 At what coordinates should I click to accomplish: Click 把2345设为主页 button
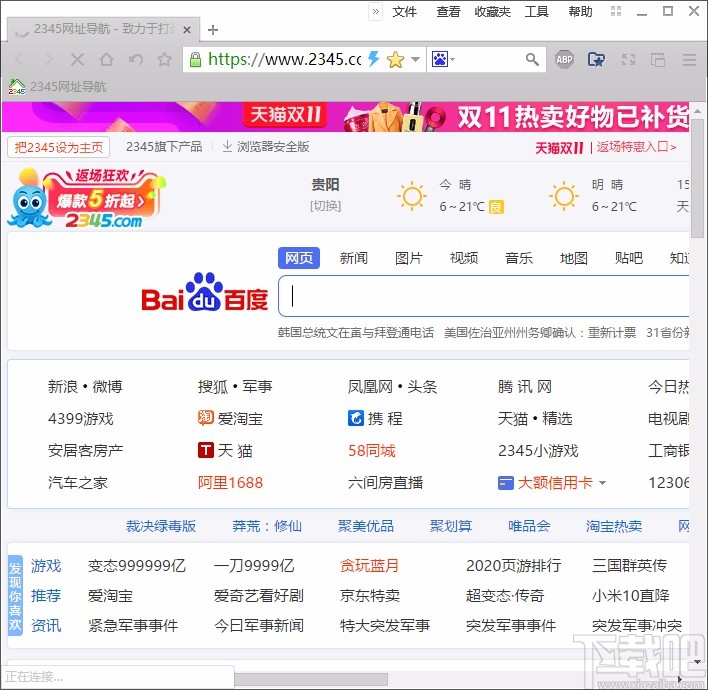click(x=59, y=147)
